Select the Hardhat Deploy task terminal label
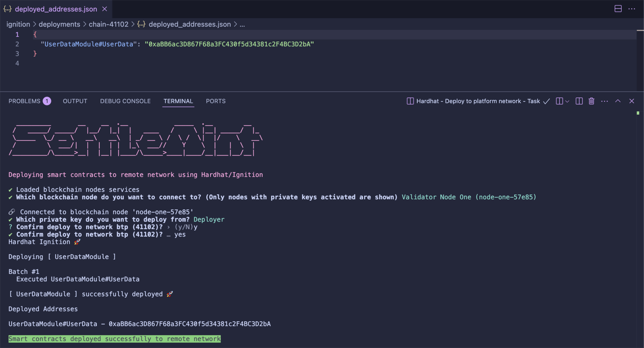 pyautogui.click(x=478, y=101)
